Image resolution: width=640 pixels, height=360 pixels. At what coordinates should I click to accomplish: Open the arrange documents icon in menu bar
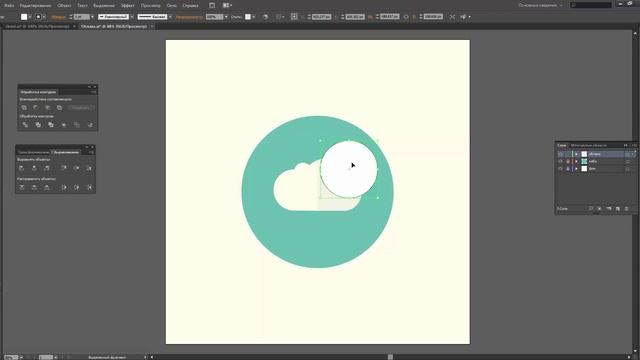point(227,5)
